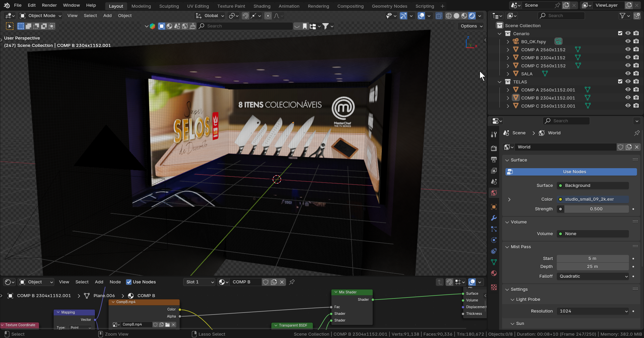Click the Volume None field
The height and width of the screenshot is (338, 644).
click(593, 234)
